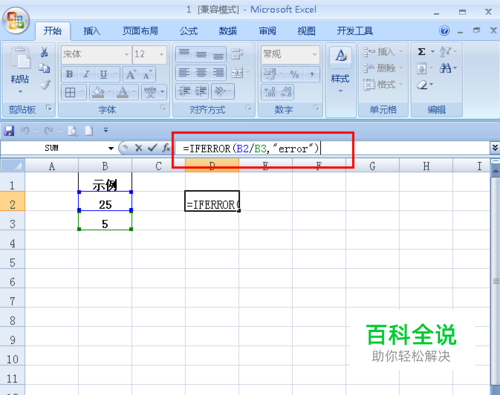The image size is (500, 395).
Task: Click Increase Indent icon
Action: pyautogui.click(x=201, y=91)
